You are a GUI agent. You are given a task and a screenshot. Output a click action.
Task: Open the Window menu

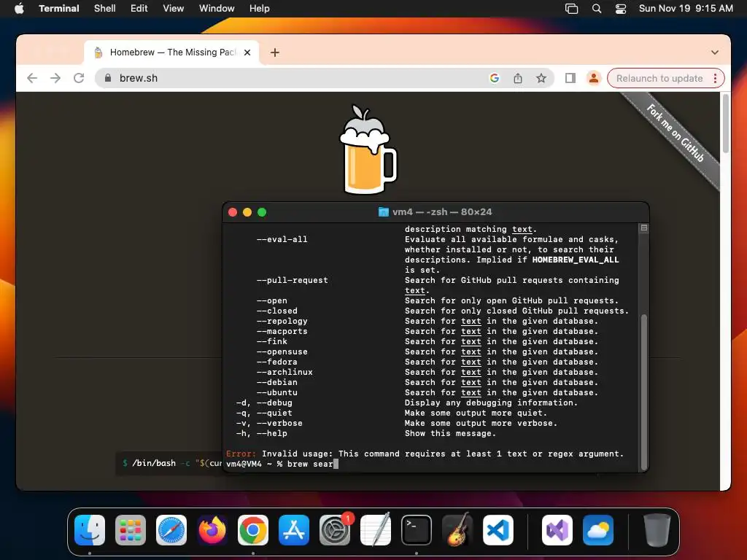(x=217, y=9)
